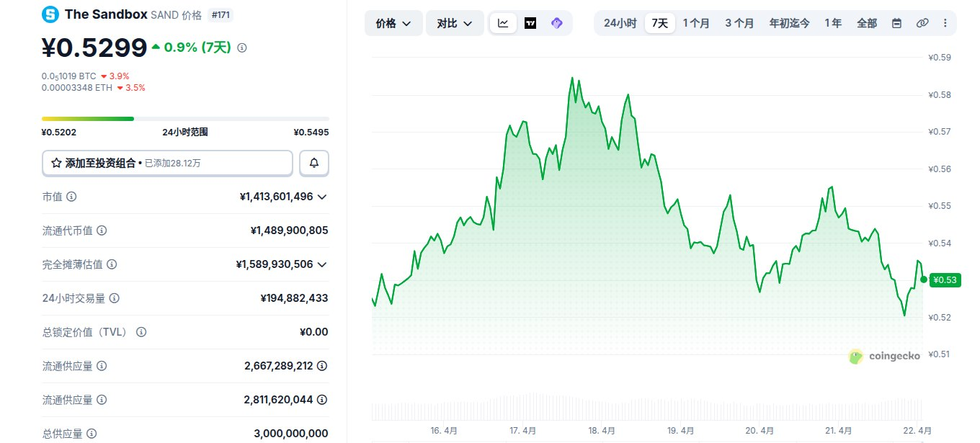Select the 全部 time range tab
This screenshot has height=443, width=980.
click(x=867, y=23)
